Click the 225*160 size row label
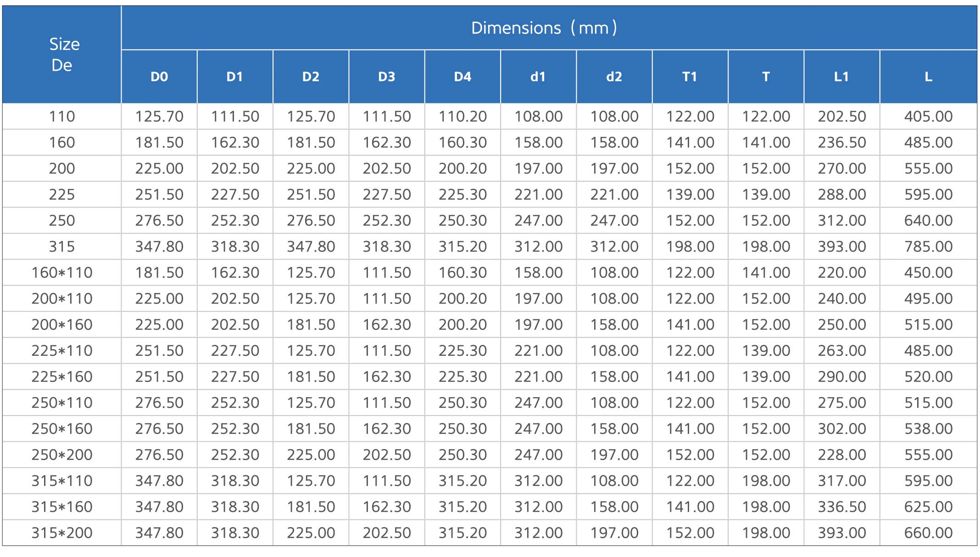The width and height of the screenshot is (980, 557). pos(62,377)
